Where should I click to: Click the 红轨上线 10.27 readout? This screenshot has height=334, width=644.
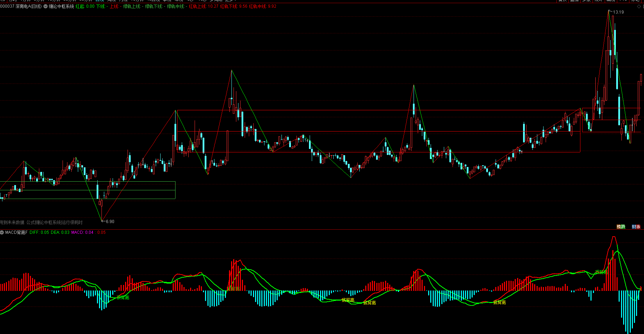204,6
